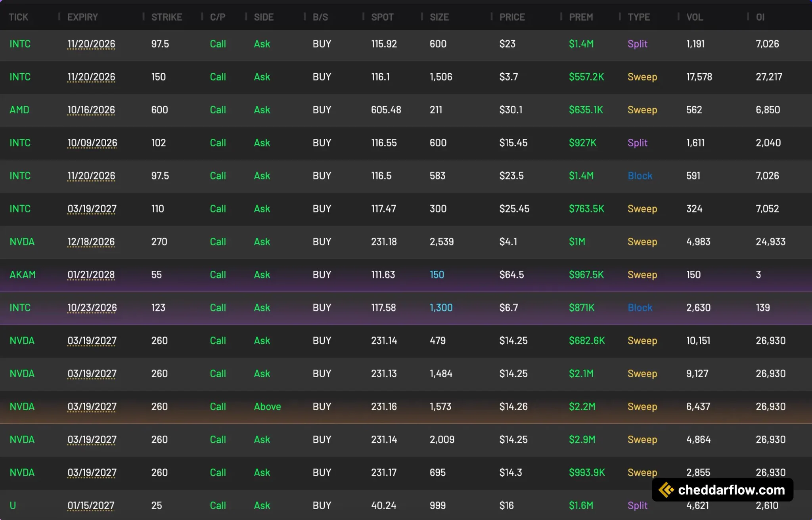Image resolution: width=812 pixels, height=520 pixels.
Task: Click spot price 605.48
Action: click(x=386, y=110)
